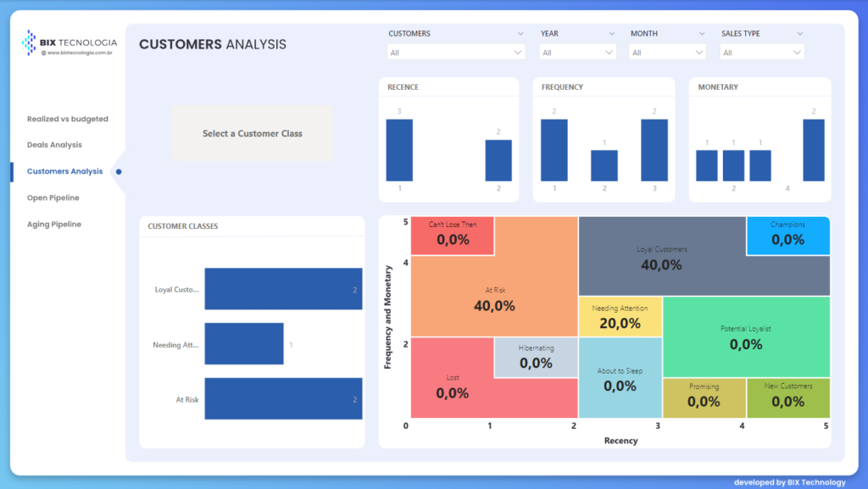868x489 pixels.
Task: Click the blue dot next to Customers Analysis
Action: point(119,171)
